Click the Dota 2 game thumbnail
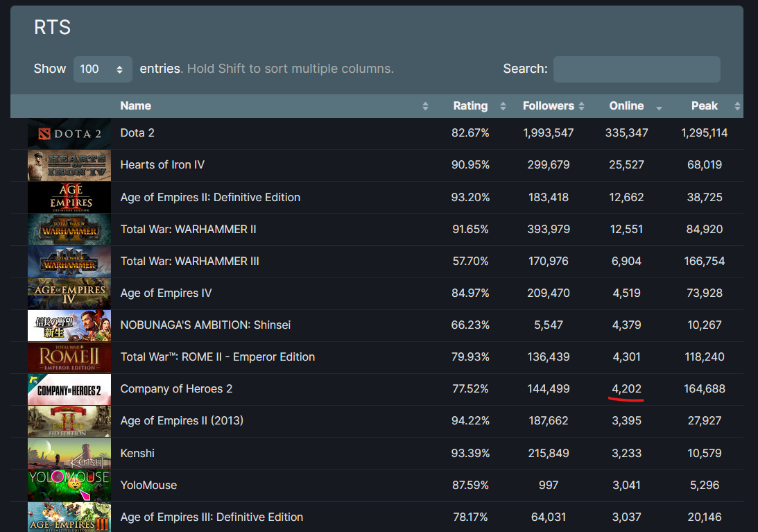Viewport: 758px width, 532px height. click(x=69, y=133)
